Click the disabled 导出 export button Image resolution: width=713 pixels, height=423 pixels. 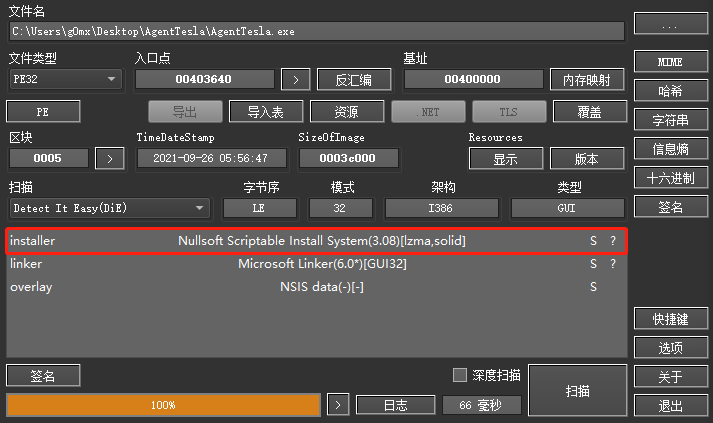click(186, 111)
